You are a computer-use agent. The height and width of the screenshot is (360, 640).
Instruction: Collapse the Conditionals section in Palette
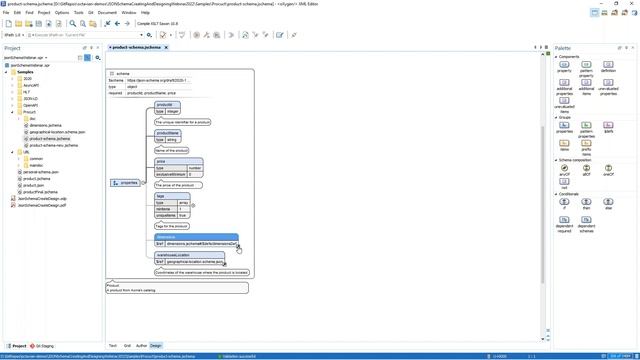[x=556, y=194]
